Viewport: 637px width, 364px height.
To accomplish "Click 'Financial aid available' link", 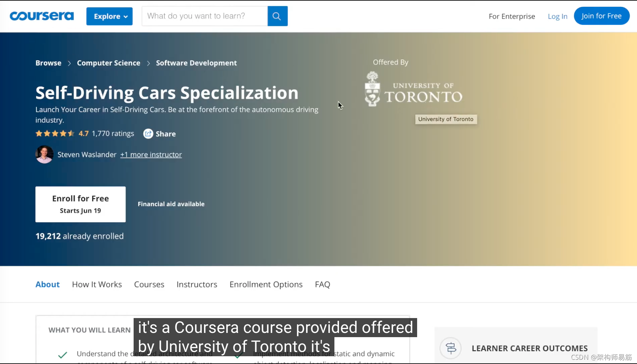I will click(171, 204).
